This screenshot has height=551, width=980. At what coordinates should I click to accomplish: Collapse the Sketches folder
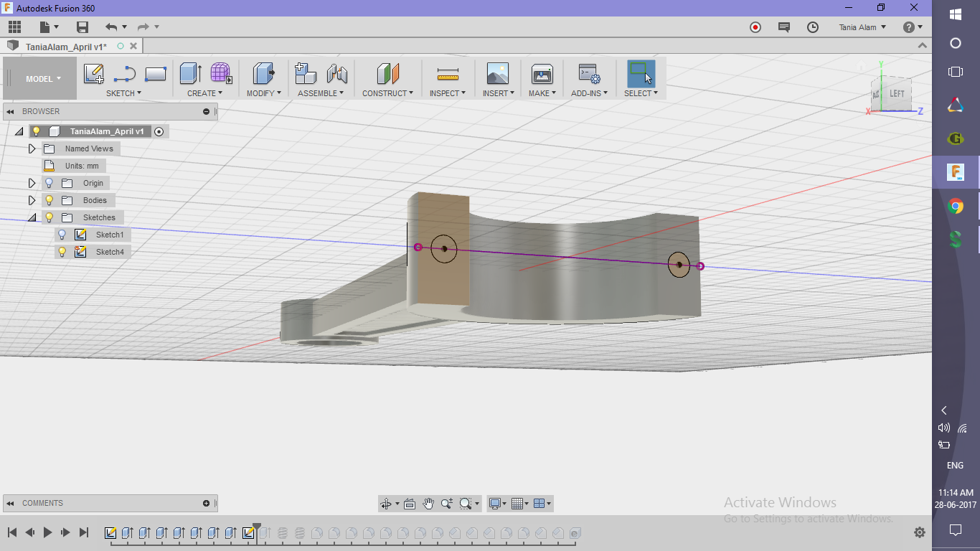[x=32, y=217]
